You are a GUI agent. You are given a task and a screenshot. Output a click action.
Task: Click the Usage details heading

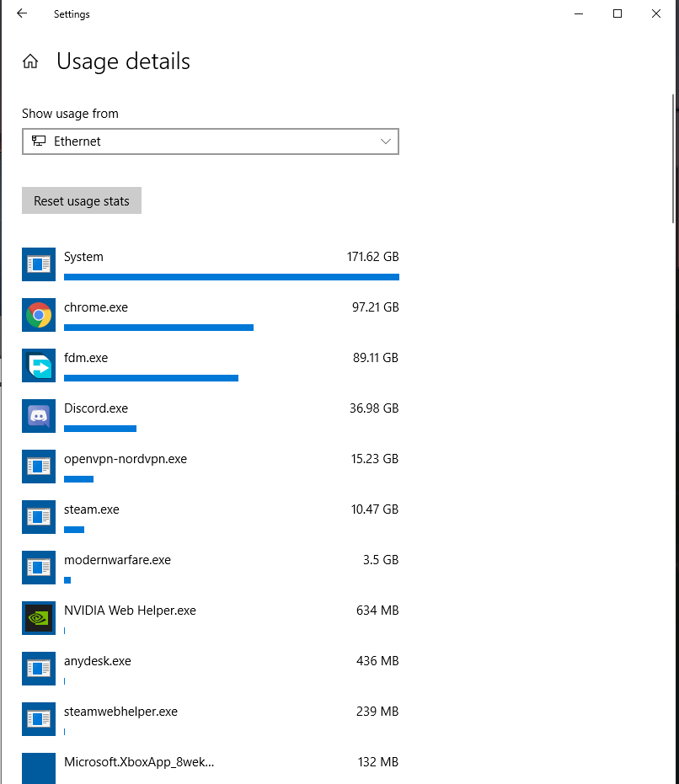(x=123, y=61)
